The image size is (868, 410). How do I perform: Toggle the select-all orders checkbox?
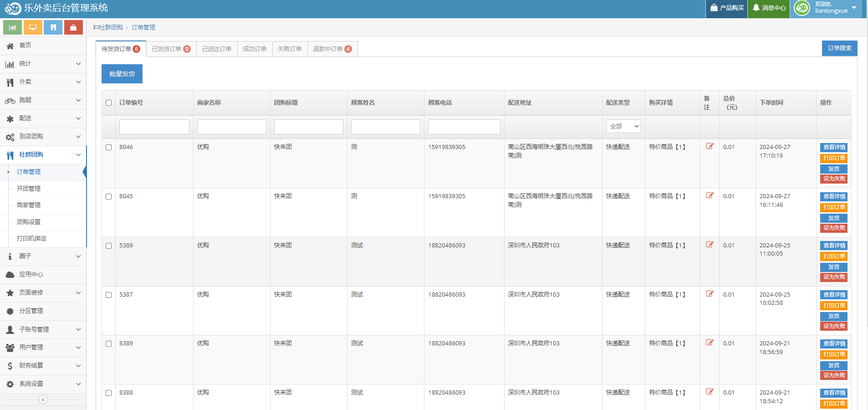pyautogui.click(x=108, y=103)
